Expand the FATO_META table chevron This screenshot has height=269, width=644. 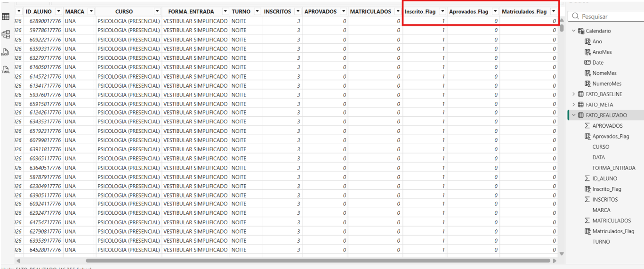574,105
